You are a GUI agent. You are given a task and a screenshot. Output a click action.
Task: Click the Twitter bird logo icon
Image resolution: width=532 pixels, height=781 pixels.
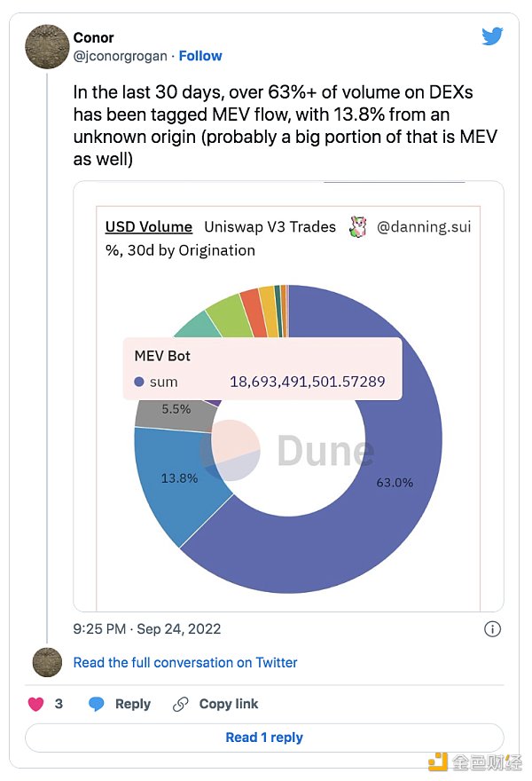click(x=492, y=36)
